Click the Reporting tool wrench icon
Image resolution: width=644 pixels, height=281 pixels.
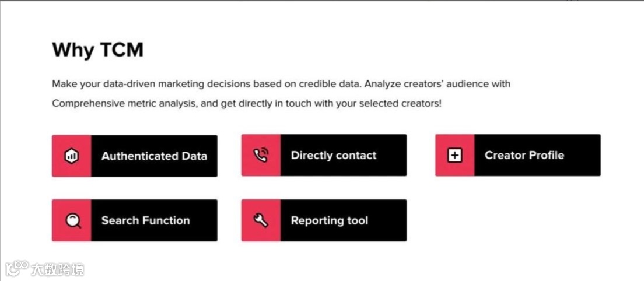click(x=261, y=220)
